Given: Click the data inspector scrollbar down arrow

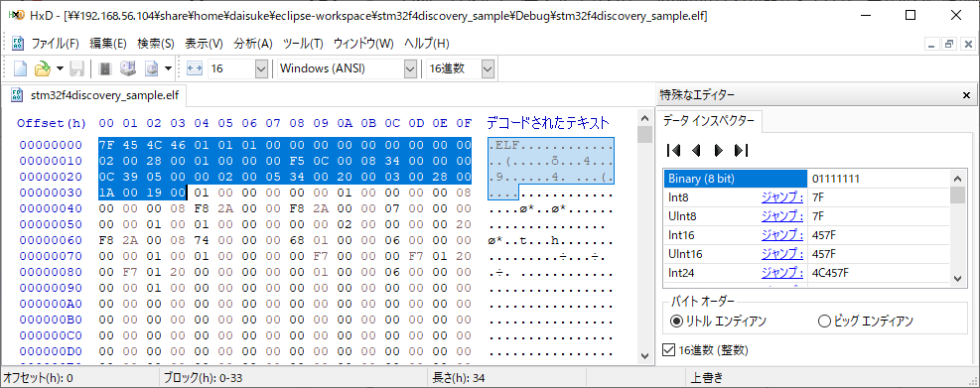Looking at the screenshot, I should pos(957,279).
